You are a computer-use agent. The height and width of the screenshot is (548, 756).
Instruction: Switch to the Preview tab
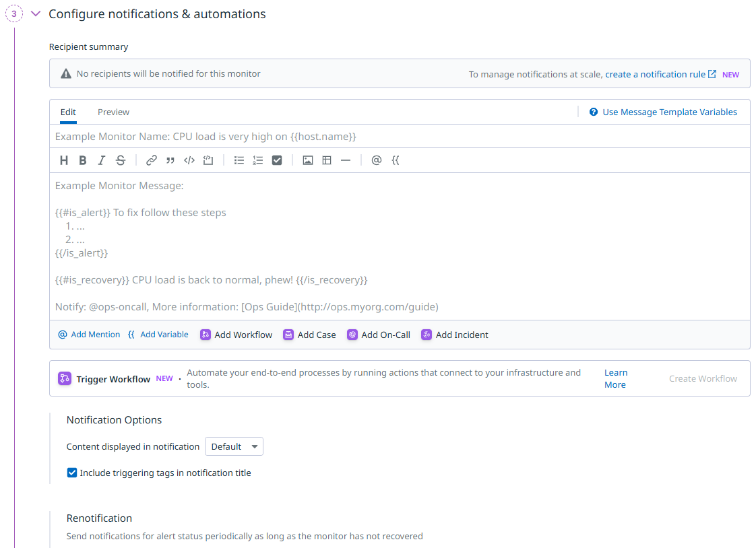pos(113,112)
